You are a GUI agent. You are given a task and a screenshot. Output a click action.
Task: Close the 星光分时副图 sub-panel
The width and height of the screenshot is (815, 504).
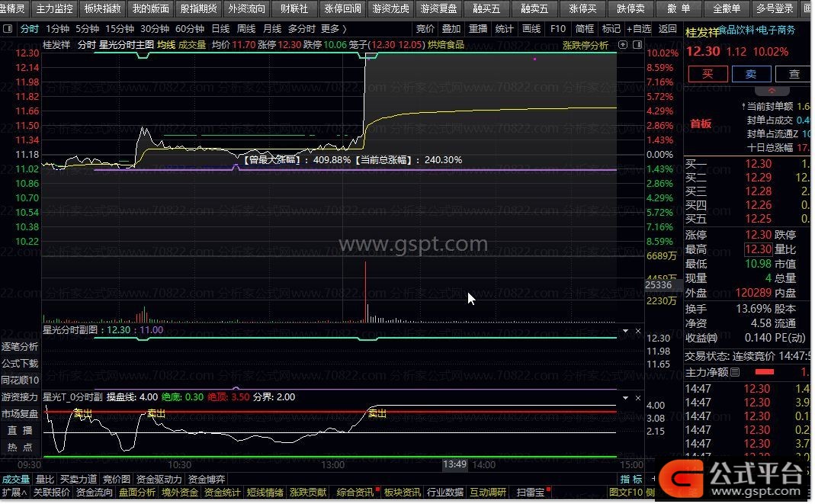[638, 331]
